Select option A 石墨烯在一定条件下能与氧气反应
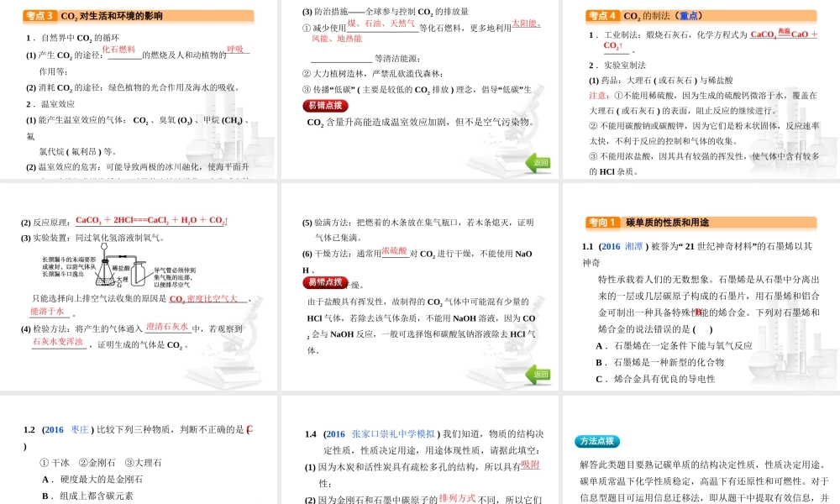The image size is (840, 504). (674, 346)
